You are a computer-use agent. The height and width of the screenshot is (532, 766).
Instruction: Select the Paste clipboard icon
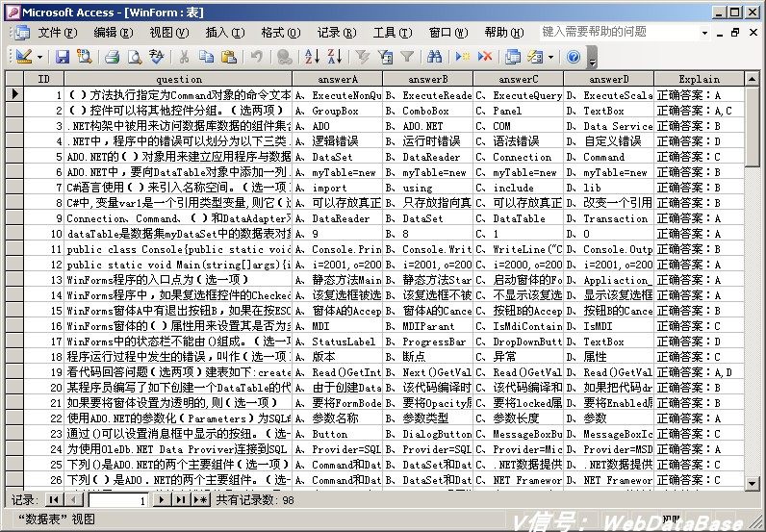pos(229,57)
